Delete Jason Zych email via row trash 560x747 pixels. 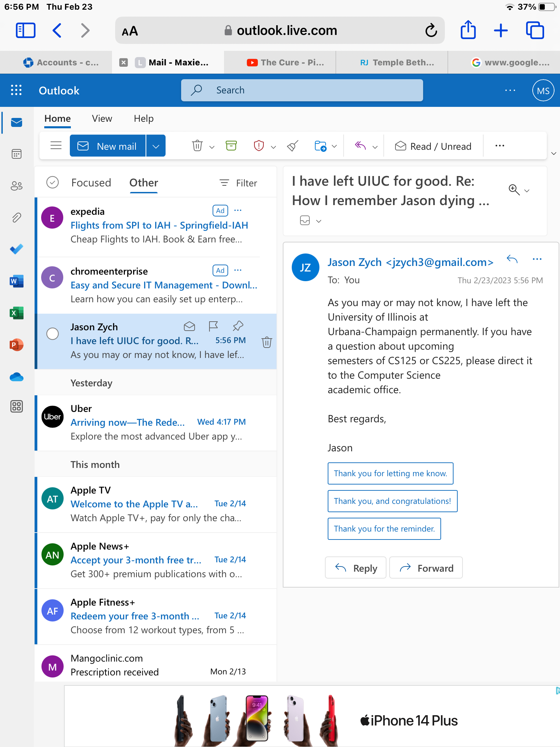click(x=267, y=342)
